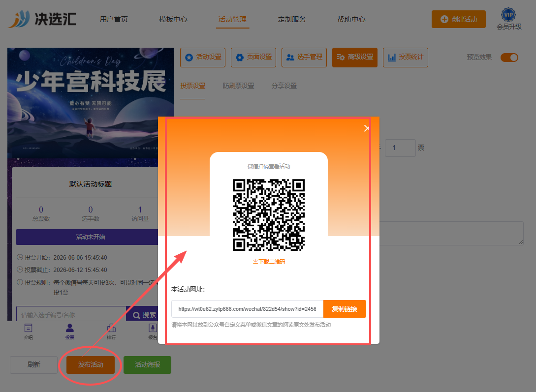Image resolution: width=536 pixels, height=392 pixels.
Task: Go to 定制服务 menu
Action: (291, 20)
